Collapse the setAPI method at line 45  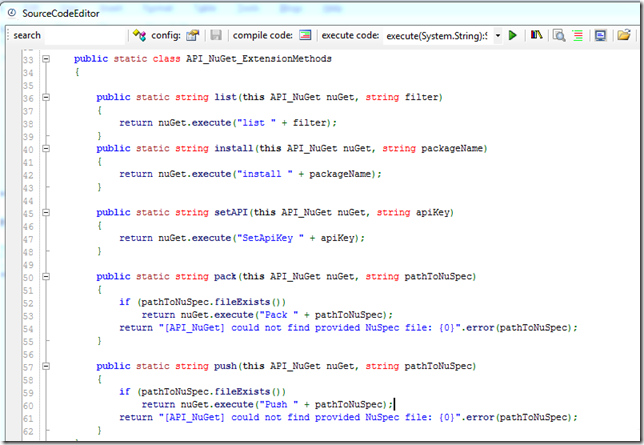click(x=46, y=212)
